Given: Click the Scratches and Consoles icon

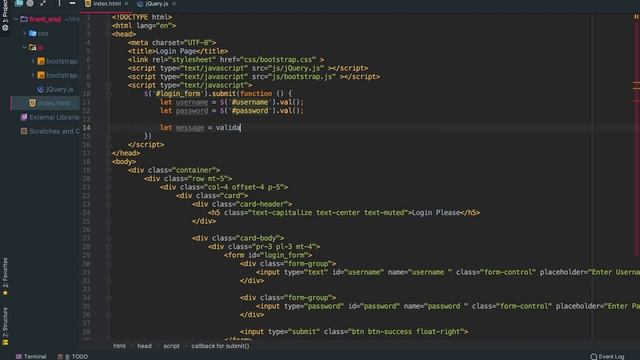Looking at the screenshot, I should [24, 131].
